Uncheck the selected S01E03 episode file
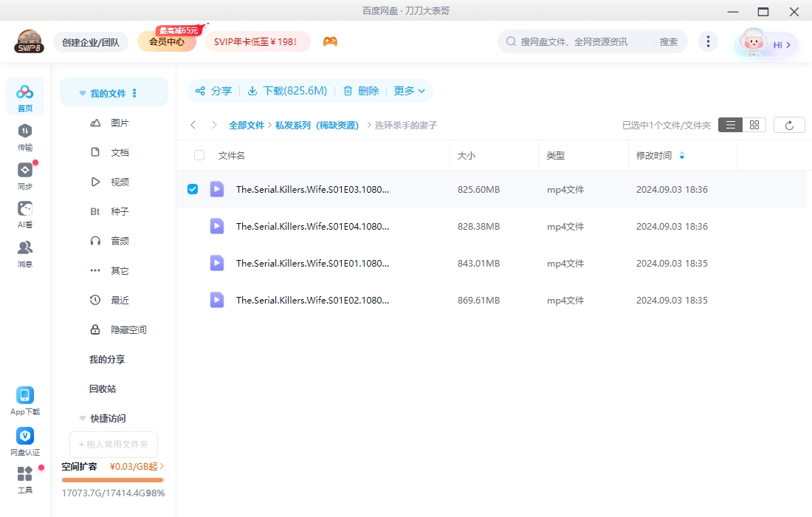 [x=193, y=189]
